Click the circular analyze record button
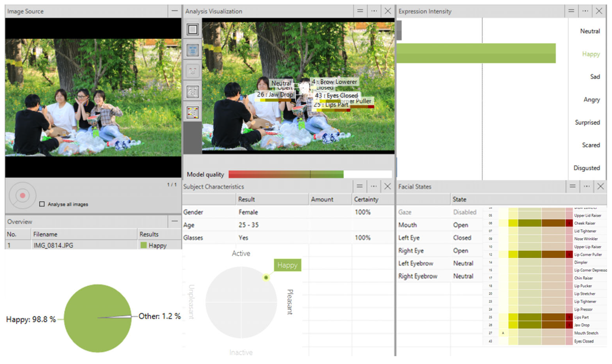This screenshot has width=612, height=364. click(22, 196)
